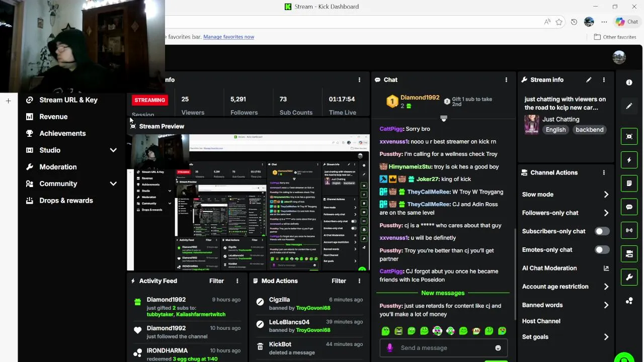Click Manage favorites now link
The width and height of the screenshot is (644, 362).
click(228, 37)
